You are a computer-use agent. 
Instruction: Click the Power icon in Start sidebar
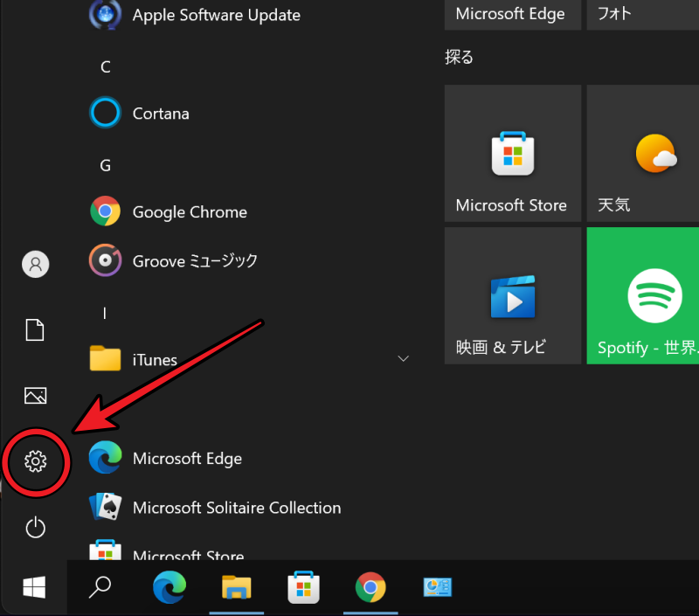pyautogui.click(x=35, y=527)
